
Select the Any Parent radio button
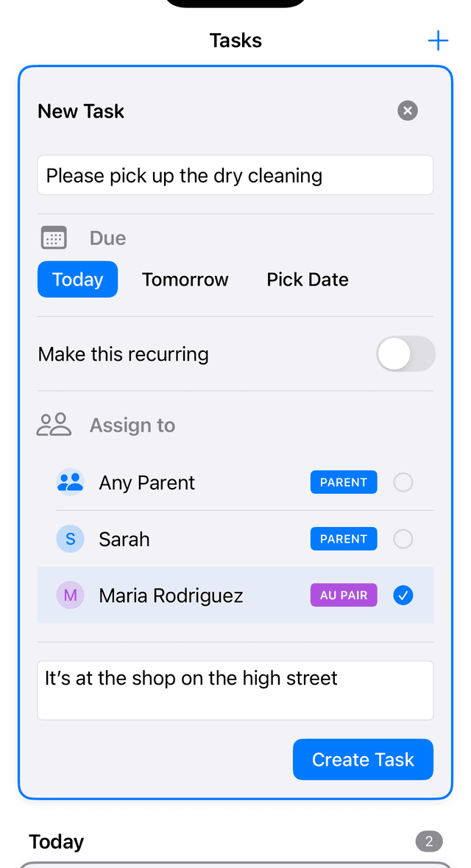tap(403, 482)
